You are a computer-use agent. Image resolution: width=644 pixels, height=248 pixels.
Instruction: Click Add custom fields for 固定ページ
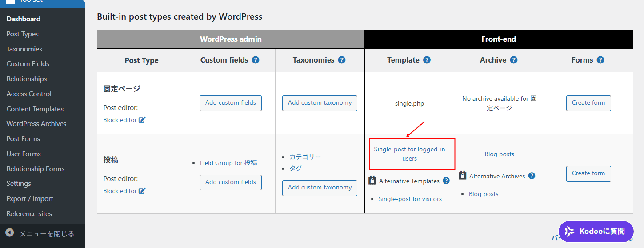[x=230, y=103]
